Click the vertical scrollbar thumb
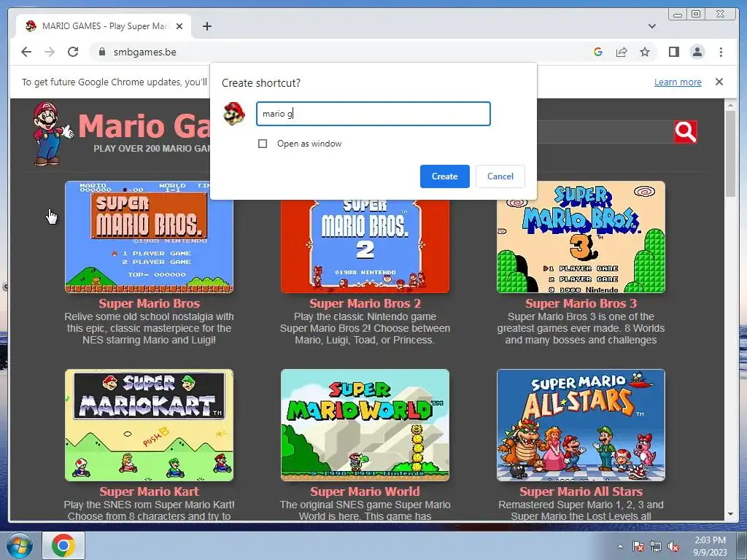The image size is (747, 560). pyautogui.click(x=730, y=153)
